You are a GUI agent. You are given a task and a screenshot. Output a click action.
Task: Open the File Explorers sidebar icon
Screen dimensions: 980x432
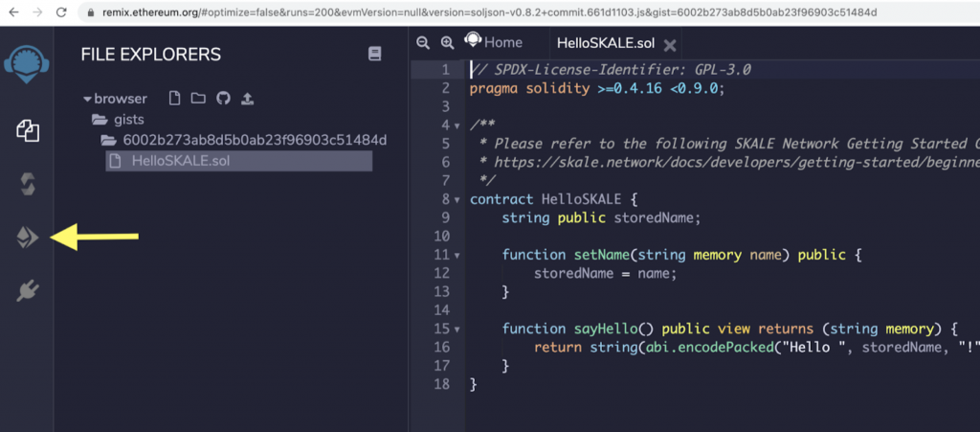point(28,130)
